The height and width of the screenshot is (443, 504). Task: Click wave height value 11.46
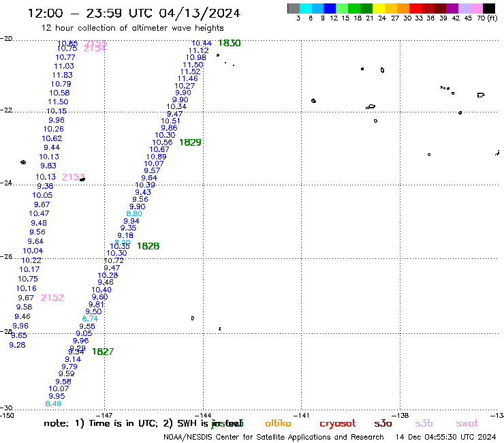pyautogui.click(x=188, y=78)
